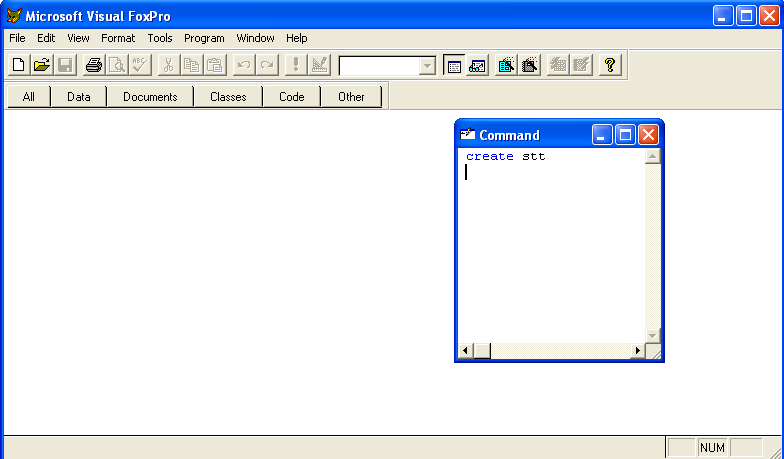Click the Redo arrow icon
The height and width of the screenshot is (459, 784).
click(268, 65)
